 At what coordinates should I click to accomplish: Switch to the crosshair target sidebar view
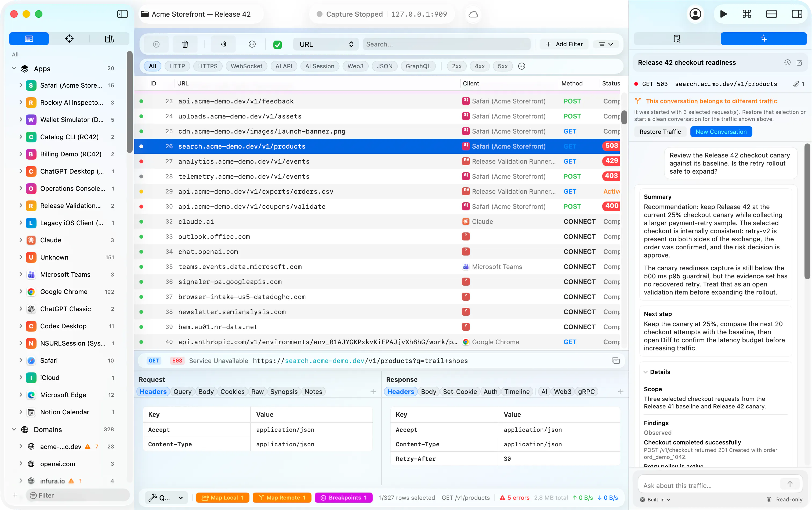pos(69,38)
